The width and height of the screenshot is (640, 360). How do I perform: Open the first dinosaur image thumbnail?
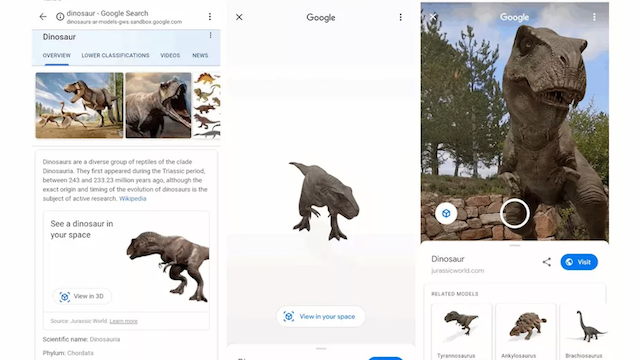pos(79,105)
